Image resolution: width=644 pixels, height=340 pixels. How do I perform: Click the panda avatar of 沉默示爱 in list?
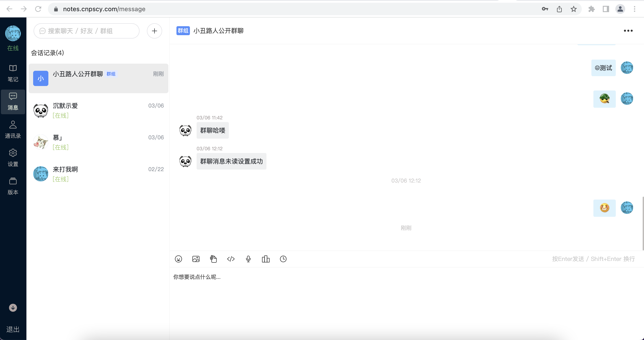click(41, 110)
